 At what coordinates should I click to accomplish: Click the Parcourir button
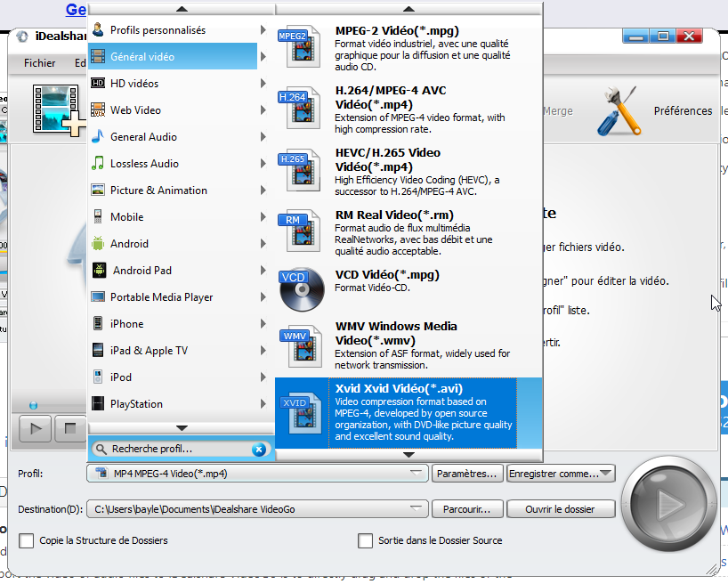(x=467, y=509)
